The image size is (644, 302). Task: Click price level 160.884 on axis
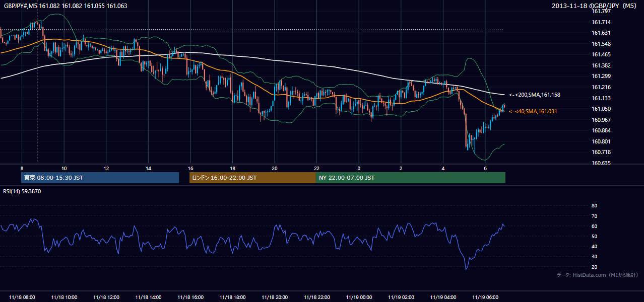tap(601, 130)
